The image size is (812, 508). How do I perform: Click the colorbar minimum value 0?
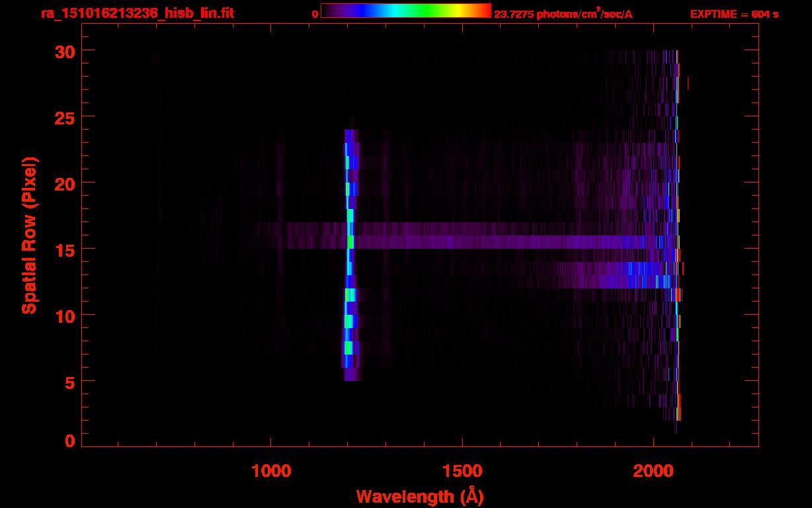click(x=315, y=15)
